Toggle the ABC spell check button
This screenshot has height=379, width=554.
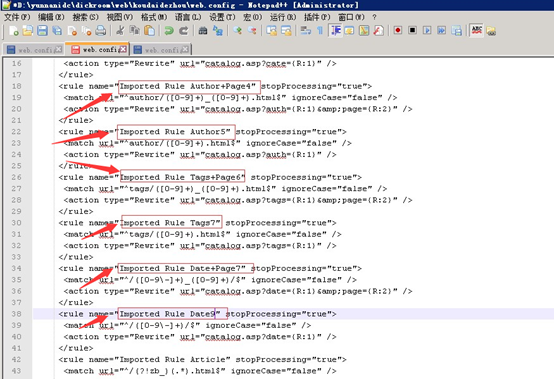pos(476,30)
